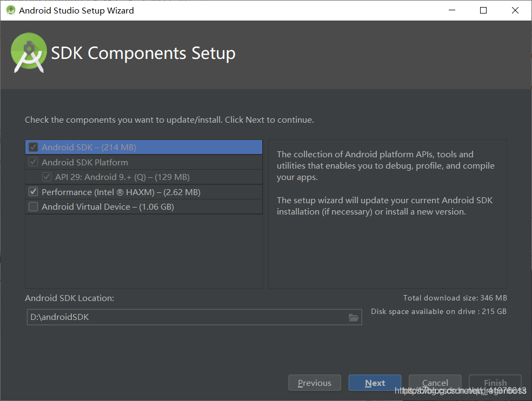Click the 'Total download size: 346 MB' text
This screenshot has height=401, width=532.
point(455,298)
